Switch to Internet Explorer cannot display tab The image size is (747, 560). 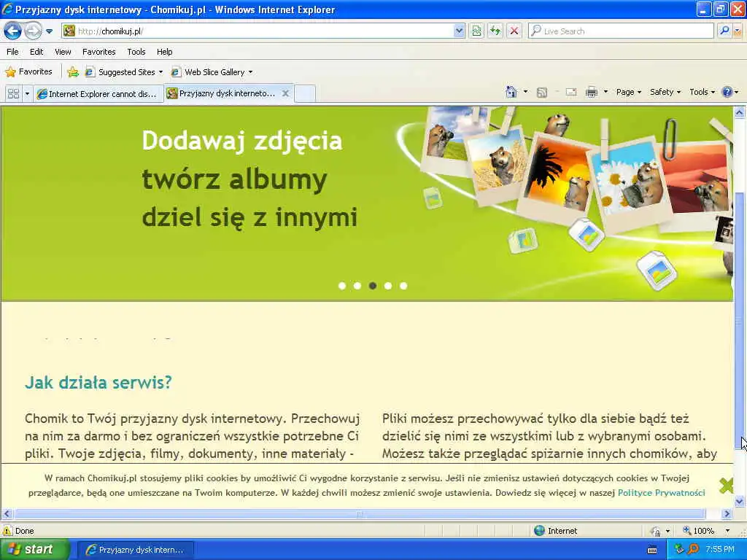(x=98, y=94)
